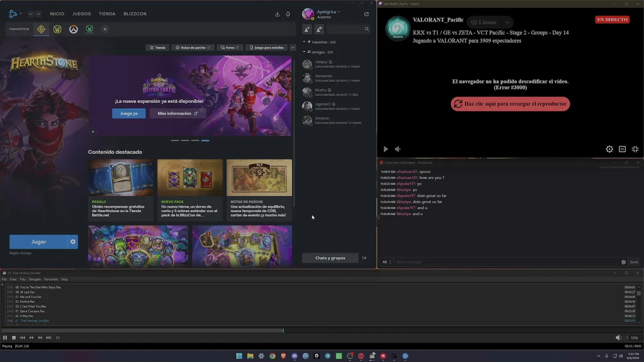Pause the playing FLAC track
This screenshot has height=362, width=644.
click(x=5, y=338)
